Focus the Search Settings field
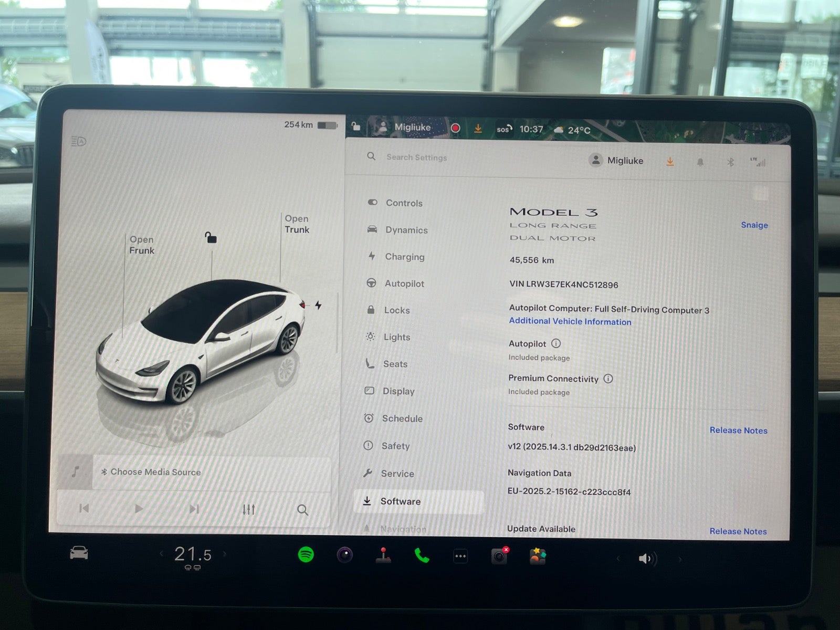The height and width of the screenshot is (630, 840). tap(416, 157)
